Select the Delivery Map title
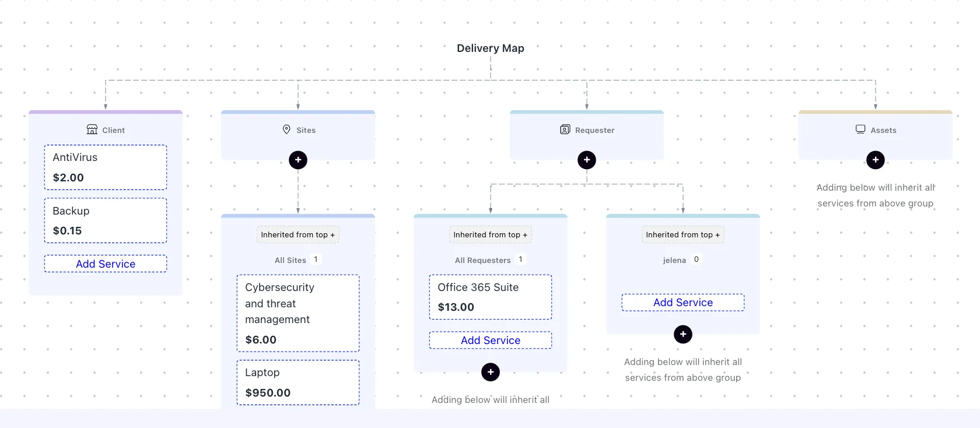The height and width of the screenshot is (428, 980). (x=491, y=48)
